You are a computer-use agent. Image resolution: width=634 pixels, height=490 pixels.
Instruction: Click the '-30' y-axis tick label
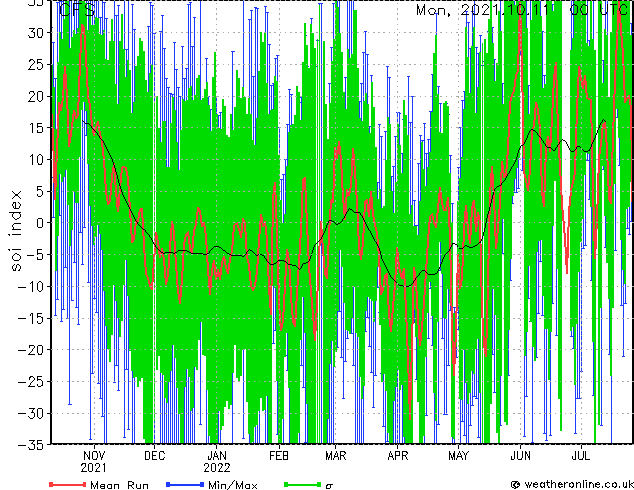(x=31, y=413)
